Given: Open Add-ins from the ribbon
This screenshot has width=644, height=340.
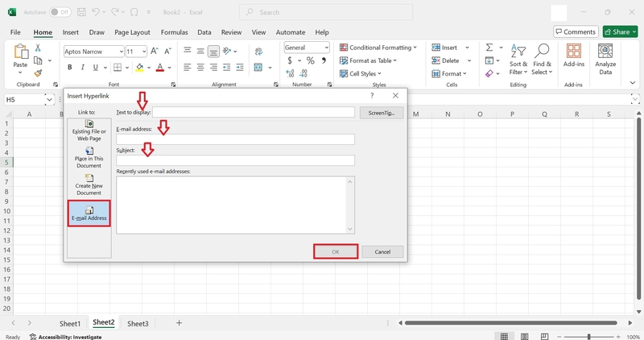Looking at the screenshot, I should (574, 56).
